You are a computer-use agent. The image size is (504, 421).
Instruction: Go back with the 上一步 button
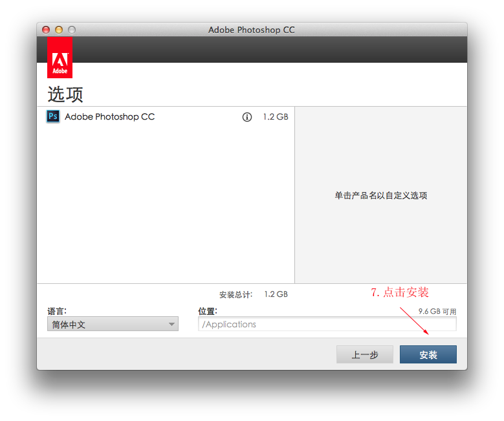pyautogui.click(x=365, y=354)
